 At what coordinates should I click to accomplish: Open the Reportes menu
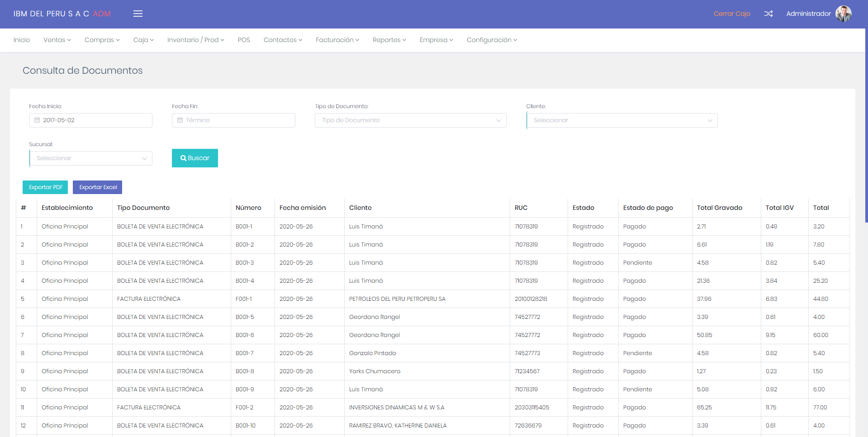(x=389, y=40)
